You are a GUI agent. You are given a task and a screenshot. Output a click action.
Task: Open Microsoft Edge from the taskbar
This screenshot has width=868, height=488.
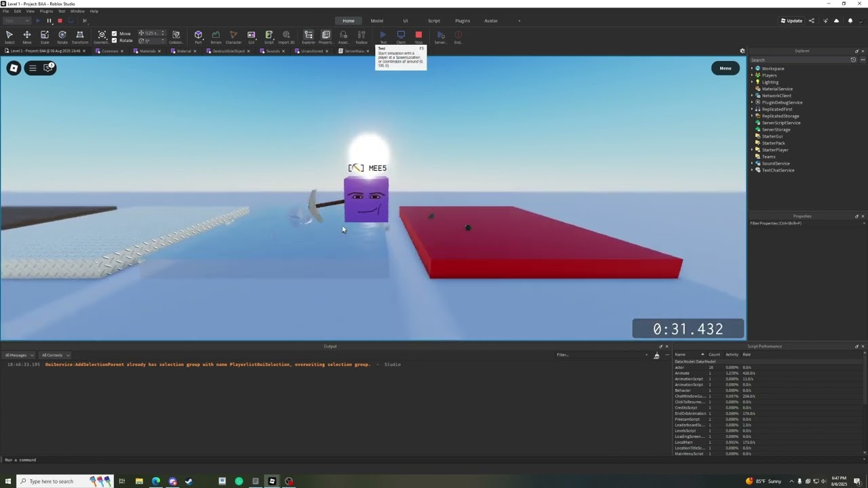pos(156,481)
